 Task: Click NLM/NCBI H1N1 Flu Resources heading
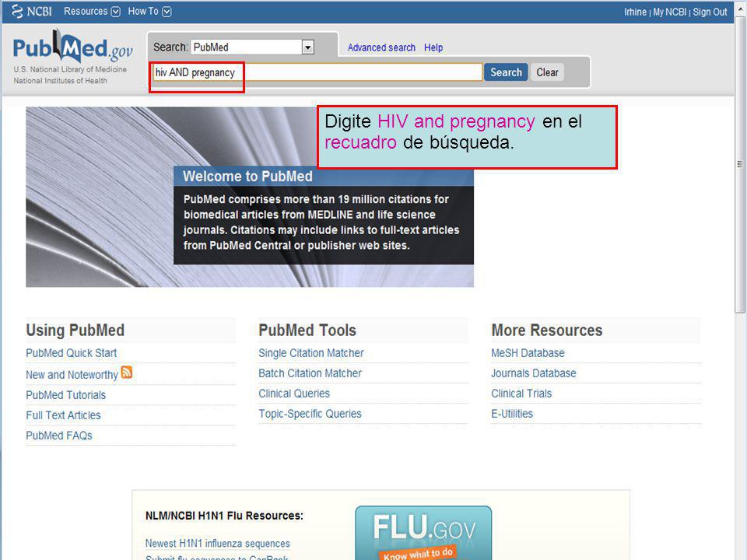point(224,516)
